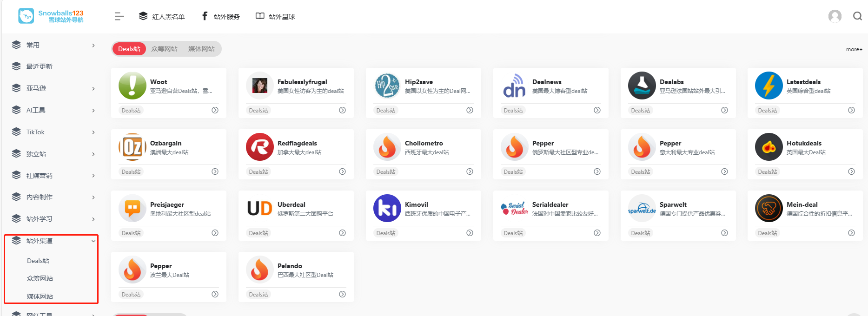
Task: Click the Latestdeals lightning bolt icon
Action: click(x=769, y=86)
